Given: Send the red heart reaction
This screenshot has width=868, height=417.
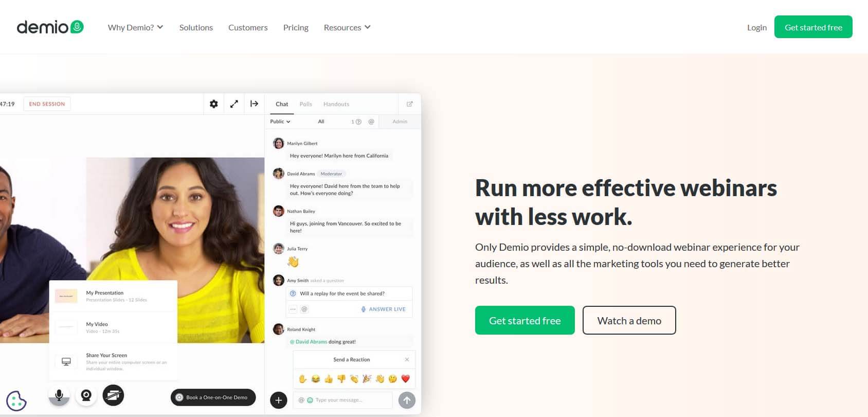Looking at the screenshot, I should (405, 379).
